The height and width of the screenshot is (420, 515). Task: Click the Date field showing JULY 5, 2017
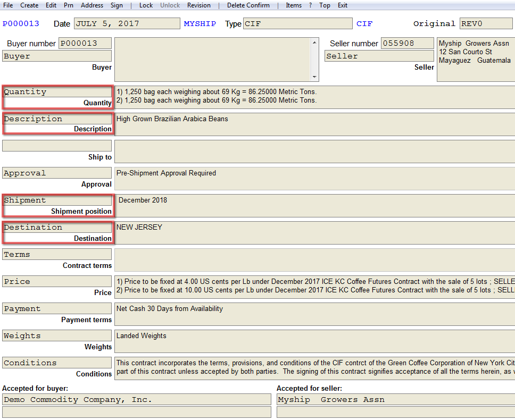coord(127,23)
